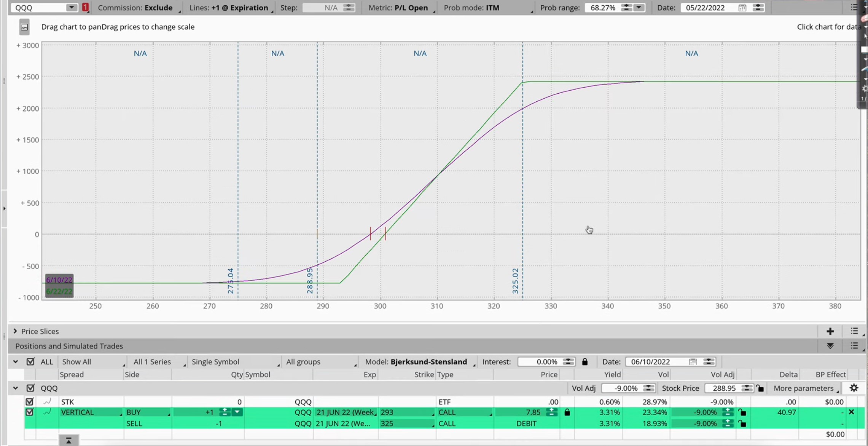Viewport: 868px width, 446px height.
Task: Click the STK row chart line icon
Action: [x=47, y=401]
